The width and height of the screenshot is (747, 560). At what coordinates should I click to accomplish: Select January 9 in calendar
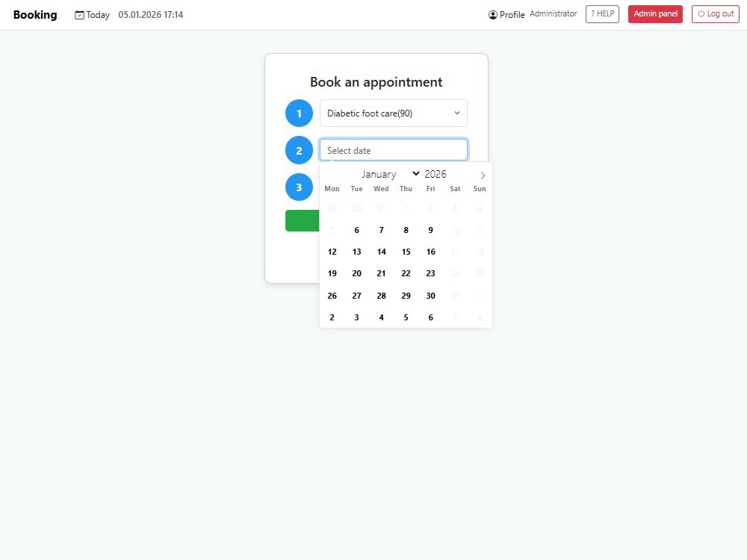point(431,230)
